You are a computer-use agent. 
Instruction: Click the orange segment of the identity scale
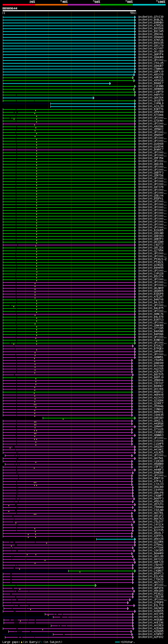point(51,5)
